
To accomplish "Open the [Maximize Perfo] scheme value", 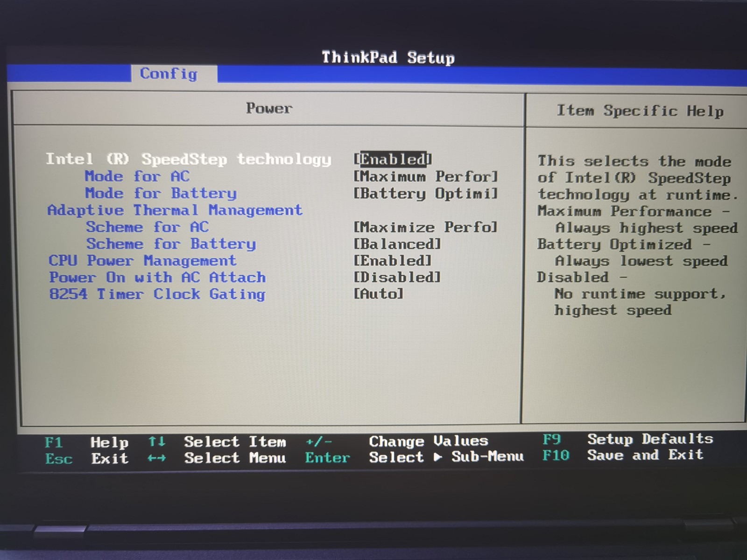I will (x=426, y=227).
